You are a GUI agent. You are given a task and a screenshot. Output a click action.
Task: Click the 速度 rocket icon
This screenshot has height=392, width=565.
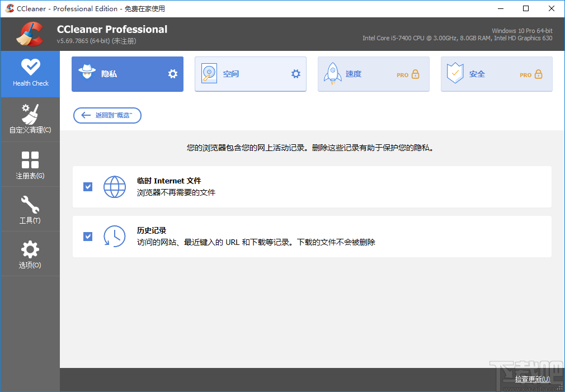pyautogui.click(x=333, y=73)
